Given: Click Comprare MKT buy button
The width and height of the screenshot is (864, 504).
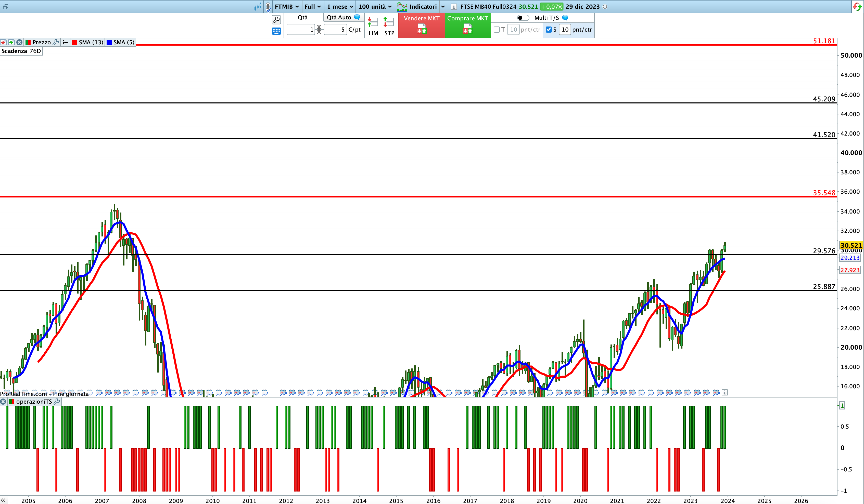Looking at the screenshot, I should click(x=467, y=25).
